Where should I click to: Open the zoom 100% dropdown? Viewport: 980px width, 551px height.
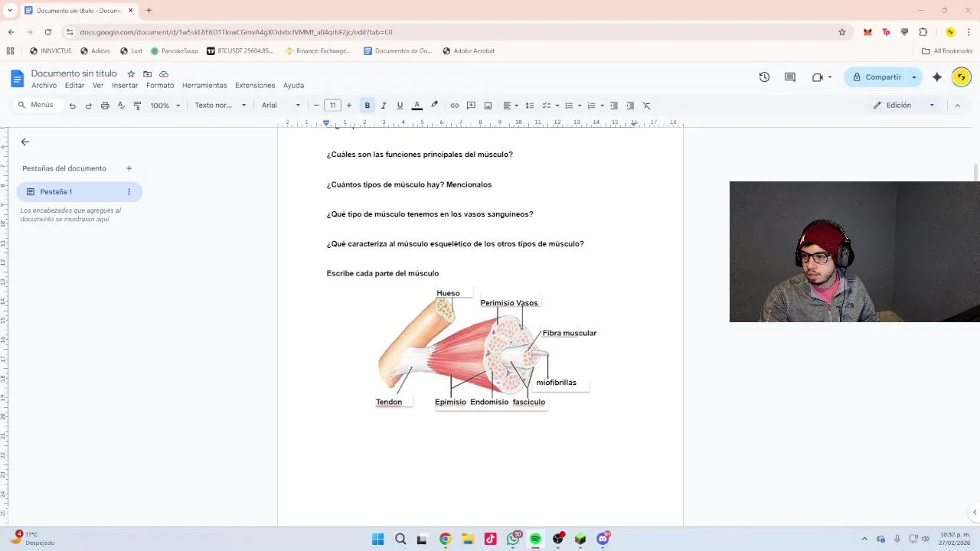[x=165, y=106]
